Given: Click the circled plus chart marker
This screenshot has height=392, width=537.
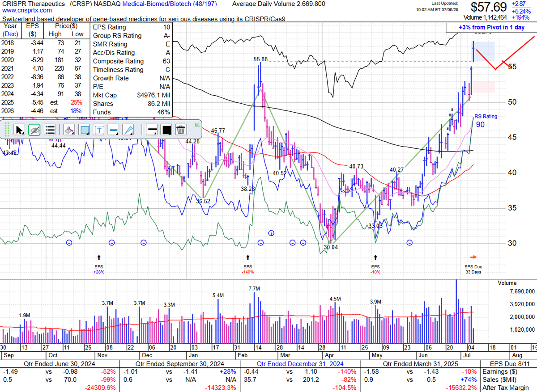Looking at the screenshot, I should click(271, 233).
